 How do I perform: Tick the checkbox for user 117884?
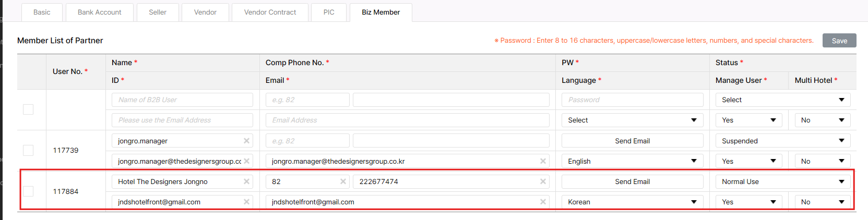28,191
